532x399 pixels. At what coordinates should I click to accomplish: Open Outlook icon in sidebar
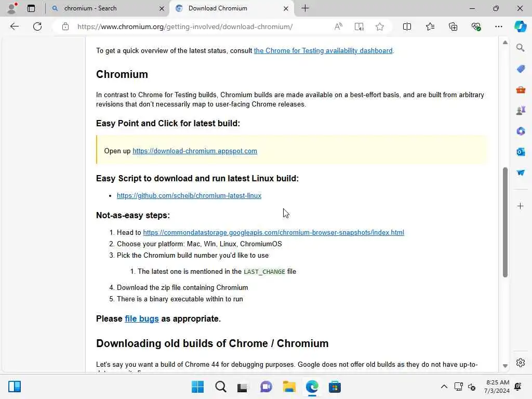(521, 152)
